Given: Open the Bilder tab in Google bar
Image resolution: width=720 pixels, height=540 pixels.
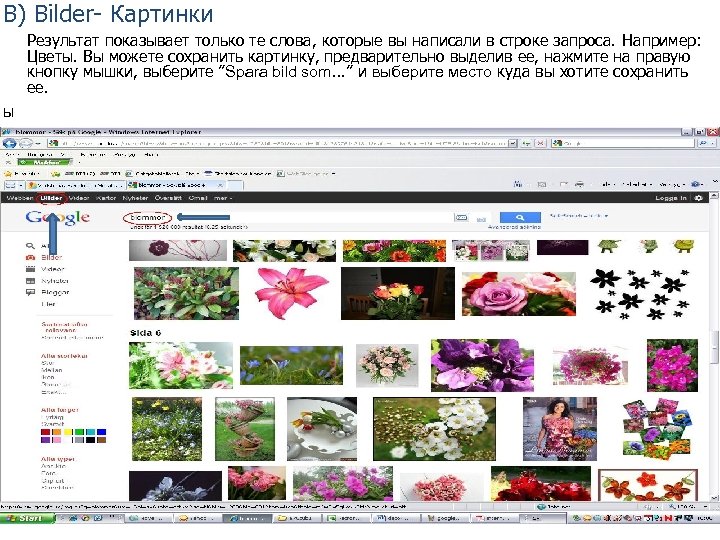Looking at the screenshot, I should (x=51, y=198).
